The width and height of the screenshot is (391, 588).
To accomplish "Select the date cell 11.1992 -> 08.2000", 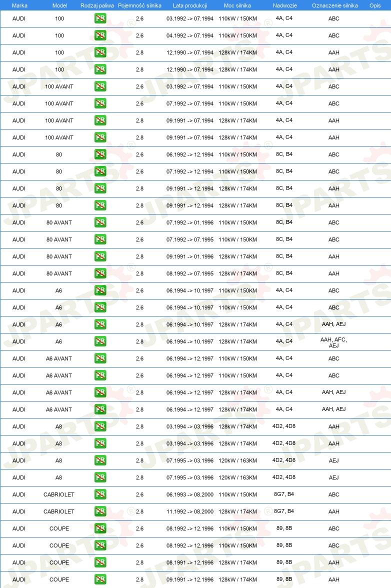I will pos(190,511).
